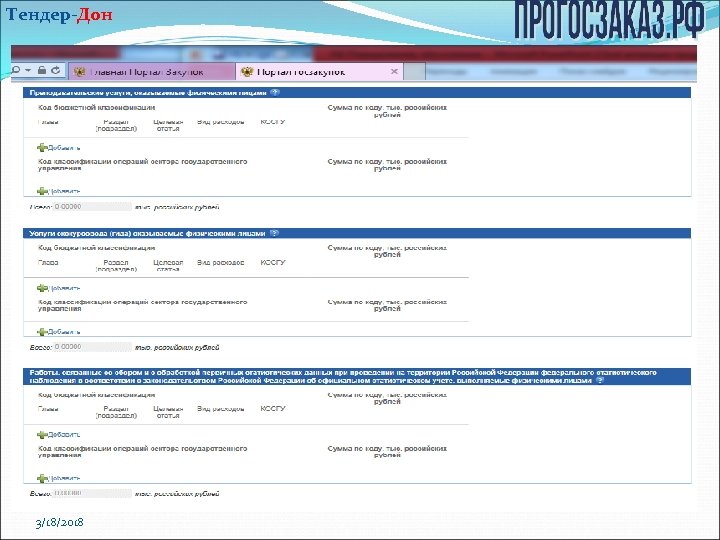The image size is (720, 540).
Task: Click the search magnifier icon in browser
Action: pyautogui.click(x=16, y=70)
